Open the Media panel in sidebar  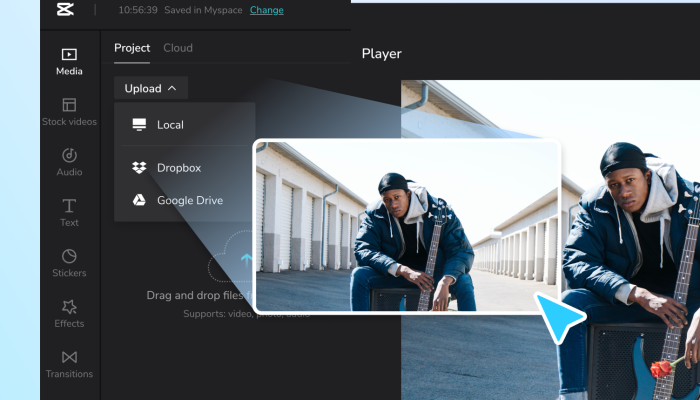69,61
